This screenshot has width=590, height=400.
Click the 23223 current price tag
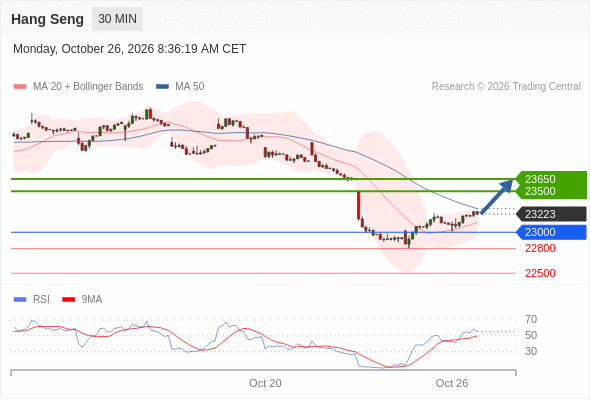click(551, 214)
